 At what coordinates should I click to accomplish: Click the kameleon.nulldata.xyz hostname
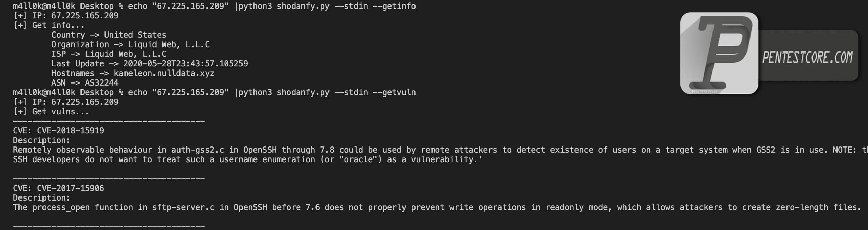[164, 73]
